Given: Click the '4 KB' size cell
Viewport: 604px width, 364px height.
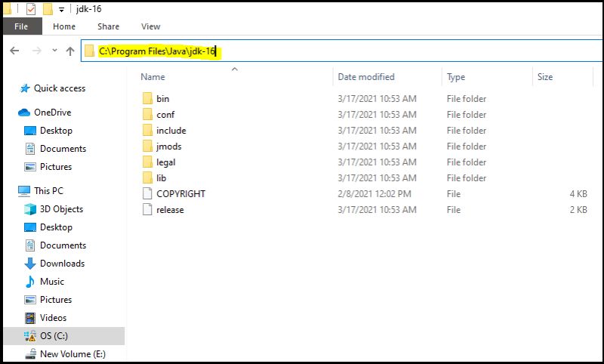Looking at the screenshot, I should pyautogui.click(x=578, y=194).
